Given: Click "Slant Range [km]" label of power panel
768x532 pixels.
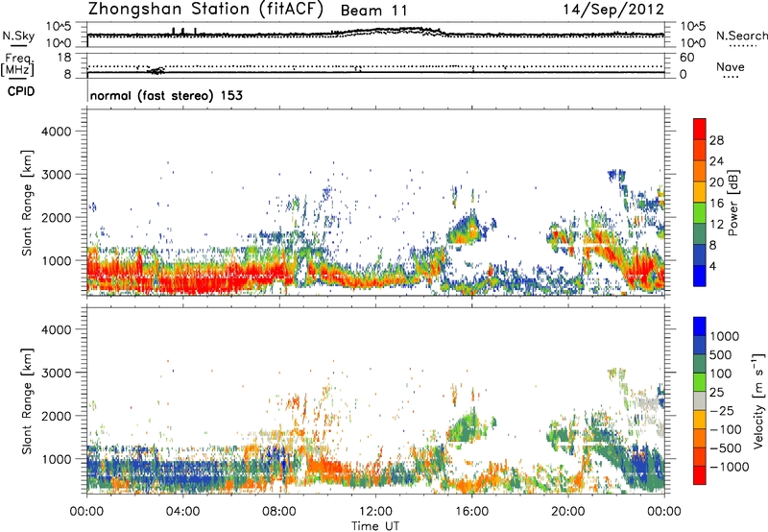Looking at the screenshot, I should point(28,203).
